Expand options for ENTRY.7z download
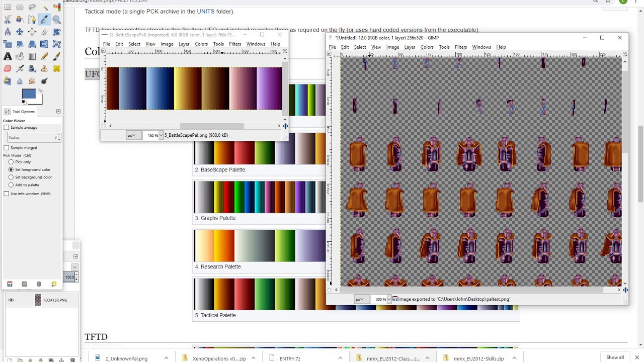Image resolution: width=644 pixels, height=362 pixels. pyautogui.click(x=340, y=358)
